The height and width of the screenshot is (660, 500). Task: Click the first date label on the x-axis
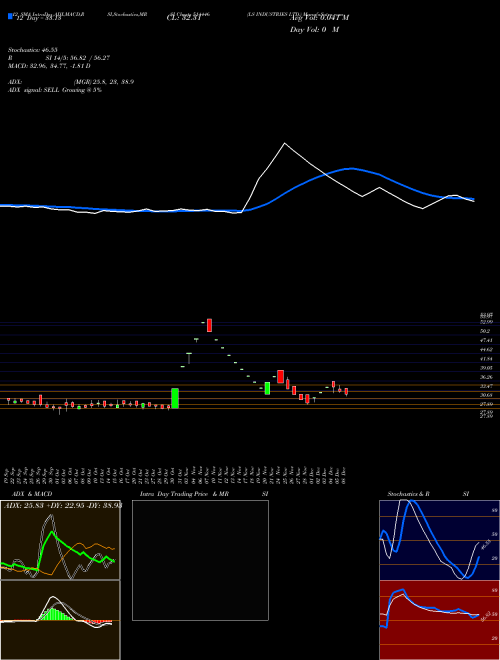click(x=8, y=475)
